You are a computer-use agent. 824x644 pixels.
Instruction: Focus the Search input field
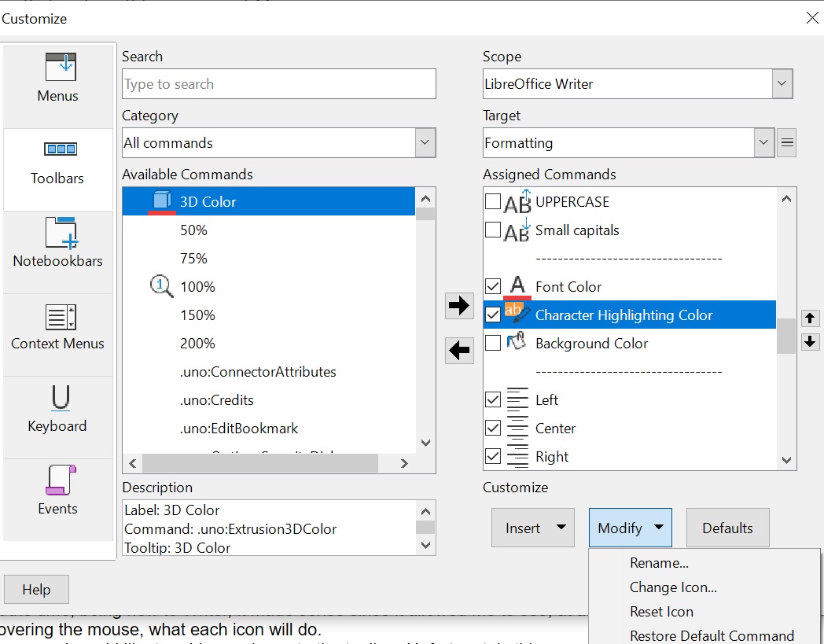(278, 83)
